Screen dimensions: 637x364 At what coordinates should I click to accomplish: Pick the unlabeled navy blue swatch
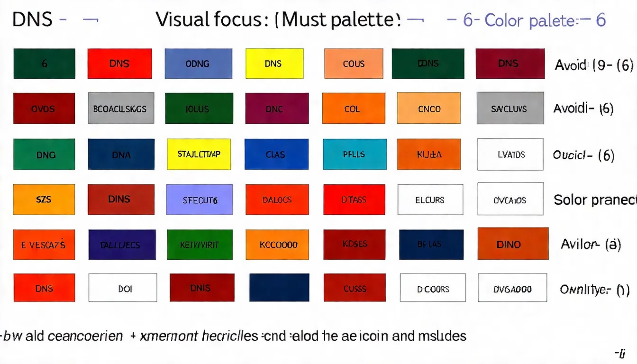point(279,288)
